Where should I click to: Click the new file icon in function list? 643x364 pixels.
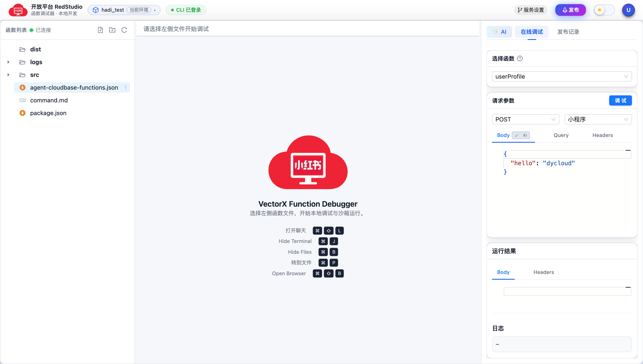click(x=100, y=30)
